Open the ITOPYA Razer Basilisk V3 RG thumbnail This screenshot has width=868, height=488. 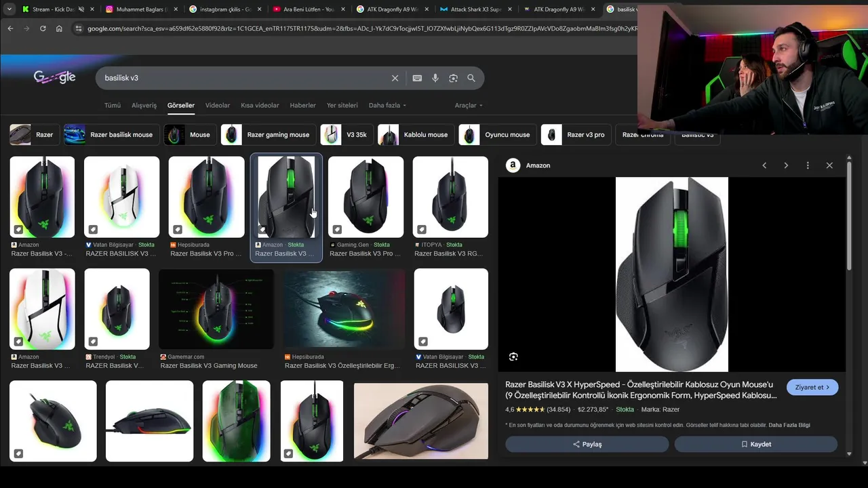tap(450, 197)
